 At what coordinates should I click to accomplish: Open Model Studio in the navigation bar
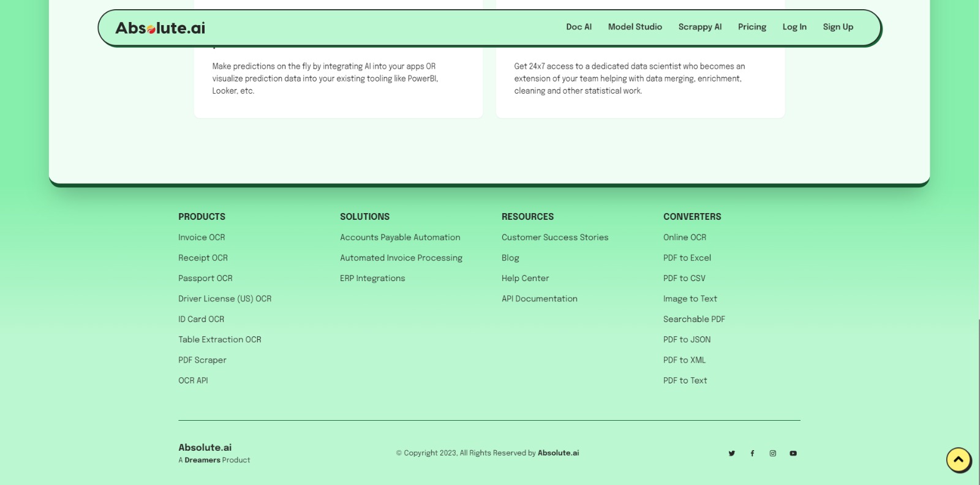coord(635,27)
